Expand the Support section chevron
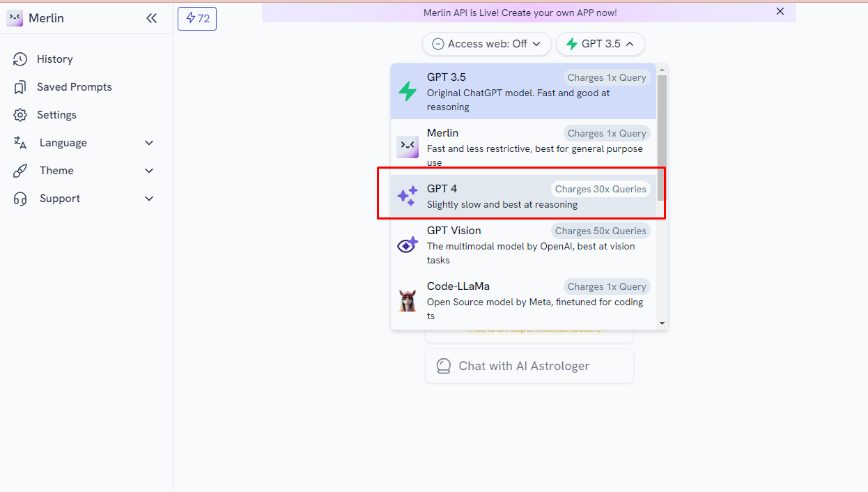 [x=149, y=199]
